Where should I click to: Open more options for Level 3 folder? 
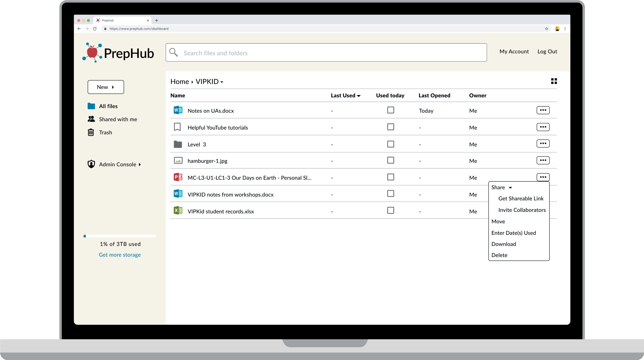[543, 144]
